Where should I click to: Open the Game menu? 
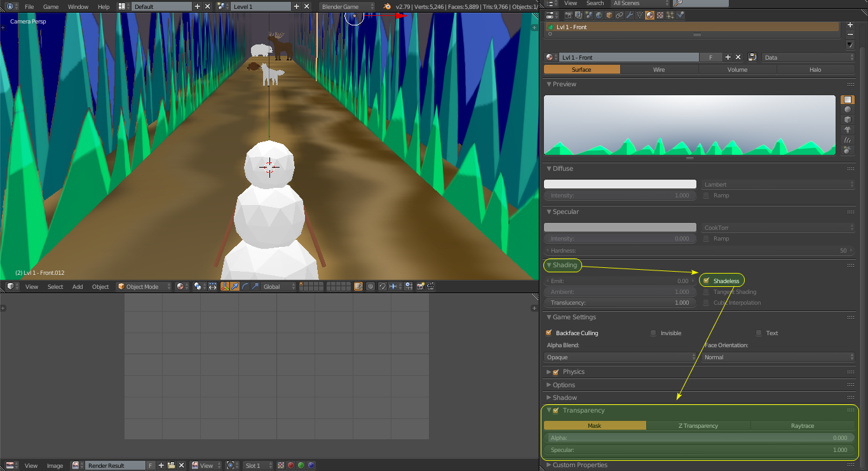click(51, 6)
